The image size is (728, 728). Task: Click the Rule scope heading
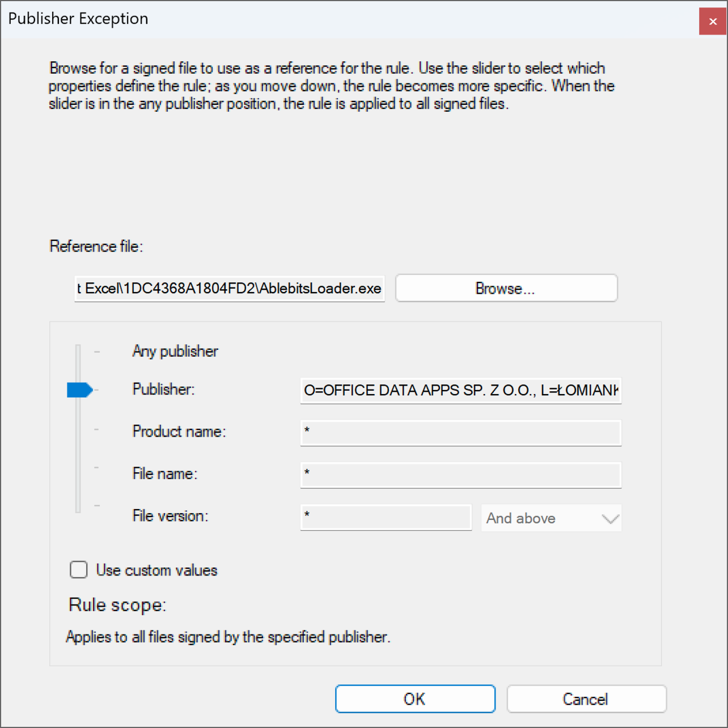pos(117,605)
